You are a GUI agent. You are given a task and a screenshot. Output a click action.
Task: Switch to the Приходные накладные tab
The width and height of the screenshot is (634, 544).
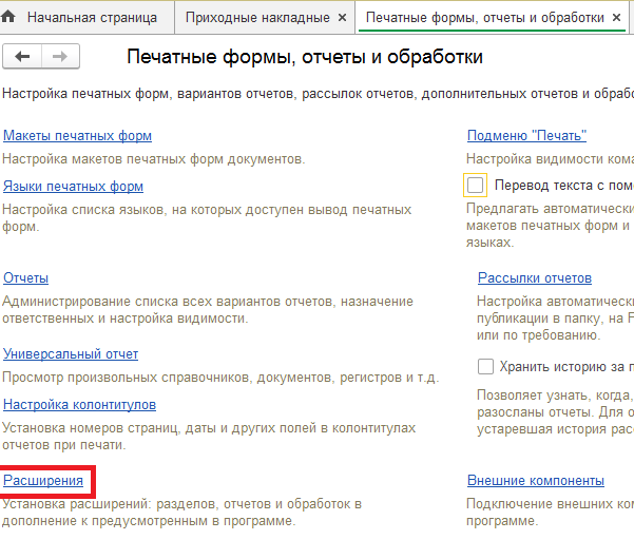pyautogui.click(x=257, y=18)
